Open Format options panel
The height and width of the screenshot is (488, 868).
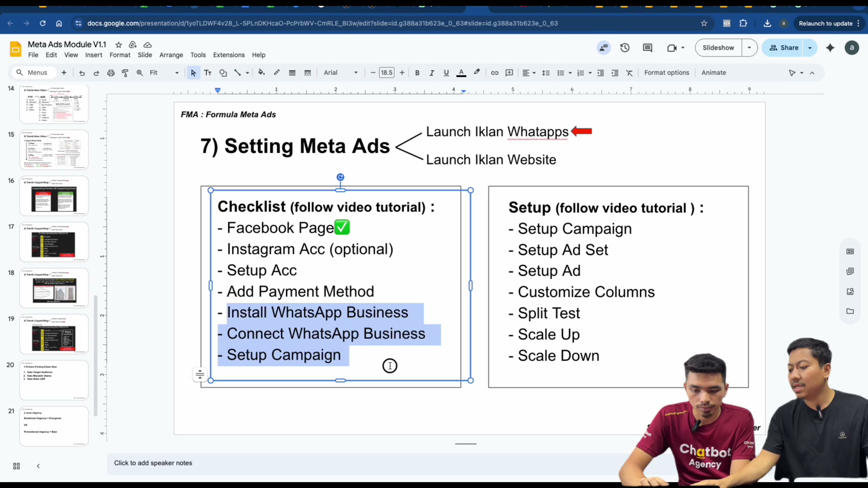click(666, 73)
